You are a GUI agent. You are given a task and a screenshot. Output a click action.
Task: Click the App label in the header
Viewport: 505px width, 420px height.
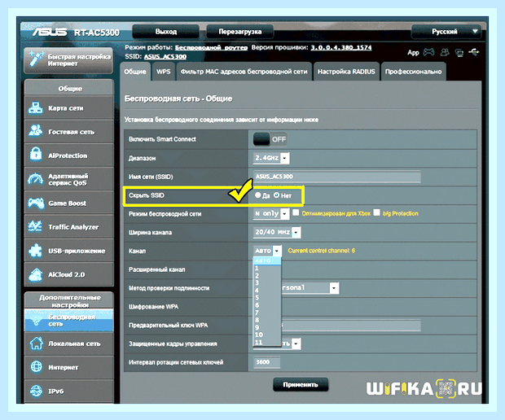point(413,52)
